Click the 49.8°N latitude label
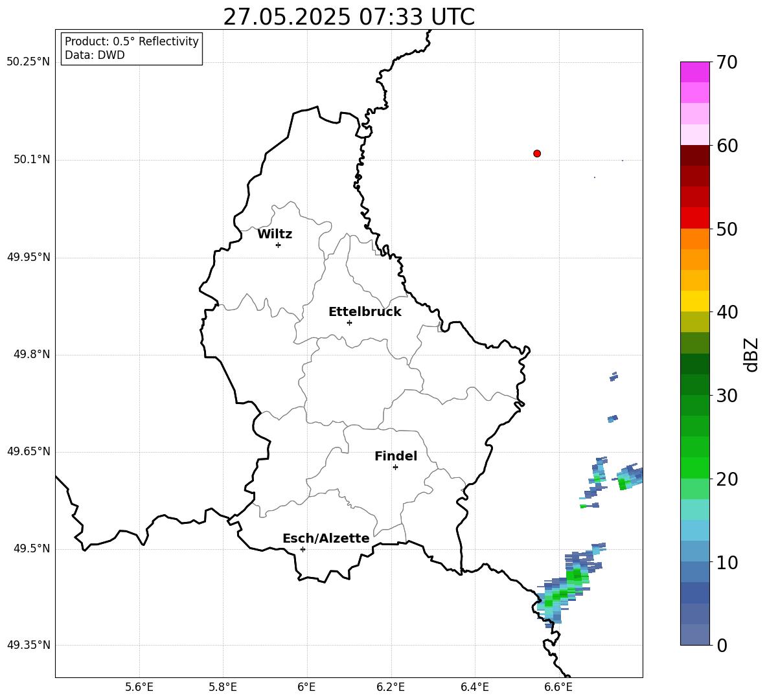 click(x=32, y=354)
